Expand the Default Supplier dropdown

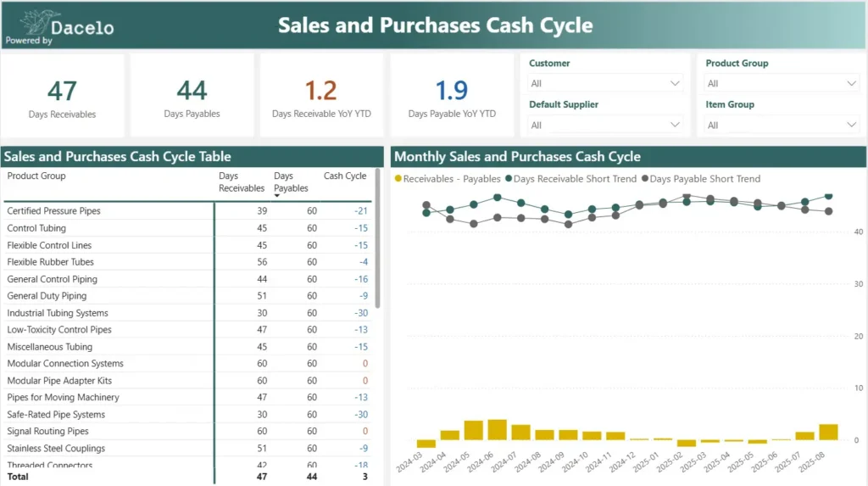(x=604, y=125)
